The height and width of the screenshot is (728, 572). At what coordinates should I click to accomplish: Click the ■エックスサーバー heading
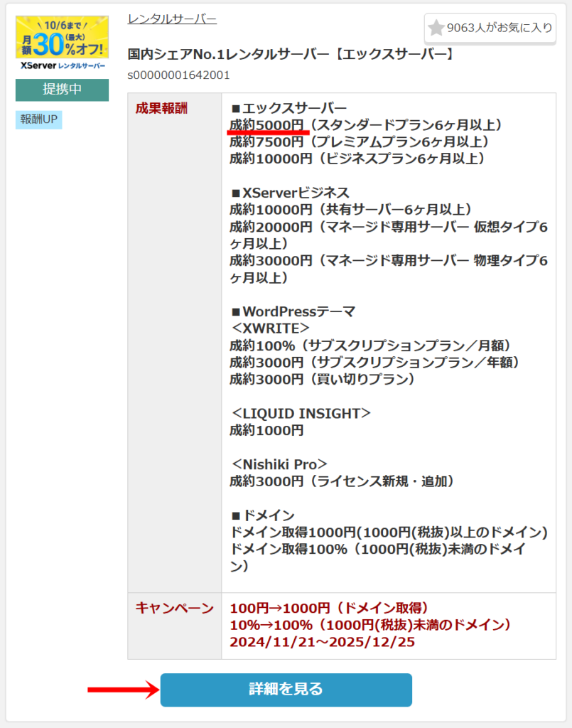coord(288,108)
